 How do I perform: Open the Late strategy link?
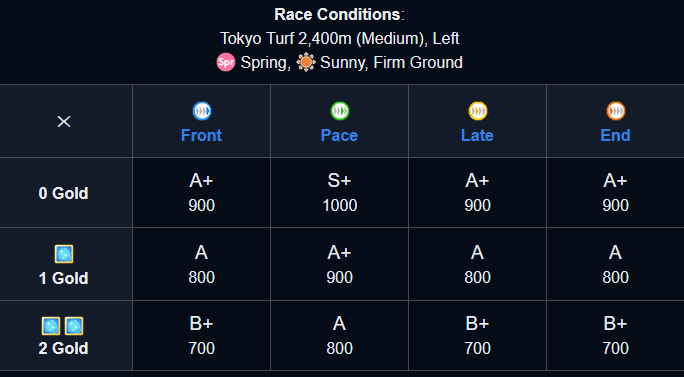[x=477, y=135]
